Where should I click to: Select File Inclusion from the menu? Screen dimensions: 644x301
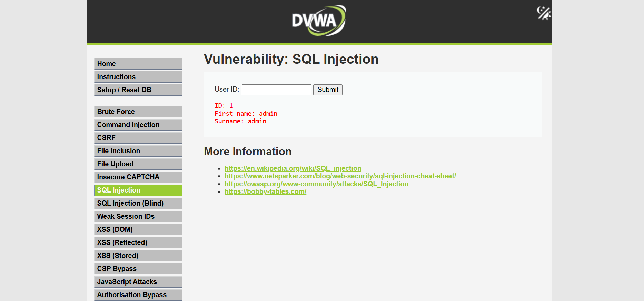point(138,151)
